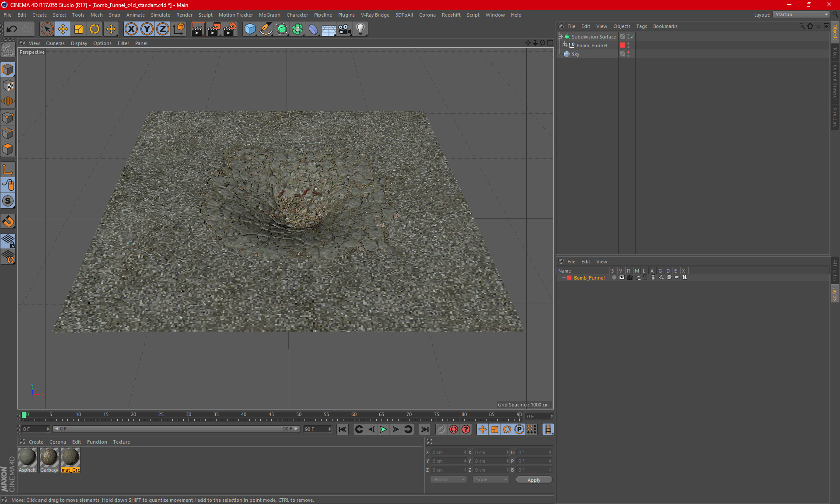Expand the Bomb_Funnel object tree
Viewport: 840px width, 504px height.
click(565, 45)
